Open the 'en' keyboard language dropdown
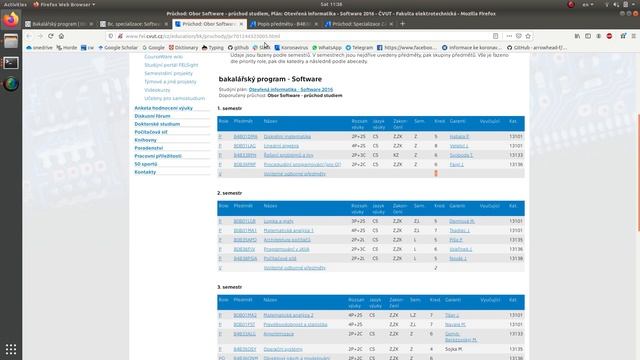 click(588, 4)
